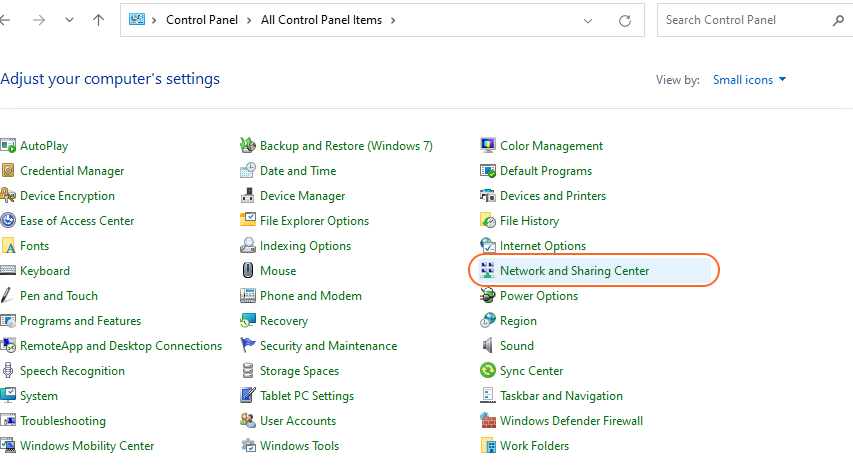Open the Tablet PC Settings icon
Image resolution: width=853 pixels, height=467 pixels.
[248, 396]
